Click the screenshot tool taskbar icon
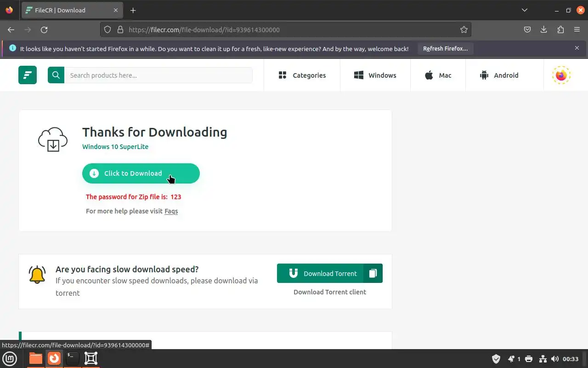Image resolution: width=588 pixels, height=368 pixels. [91, 358]
